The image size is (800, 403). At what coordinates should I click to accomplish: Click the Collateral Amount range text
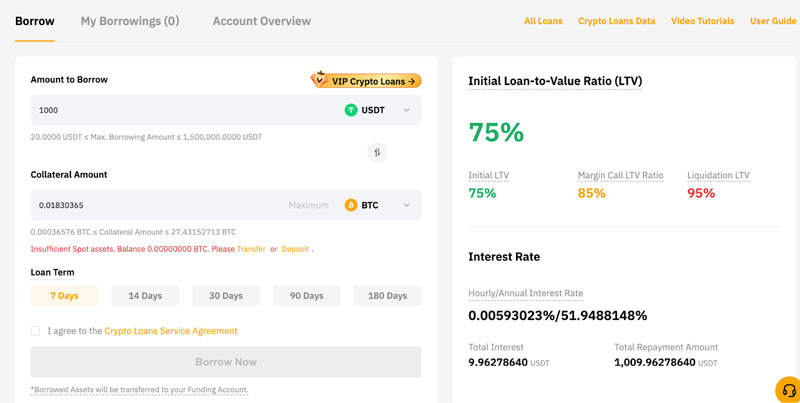click(133, 232)
